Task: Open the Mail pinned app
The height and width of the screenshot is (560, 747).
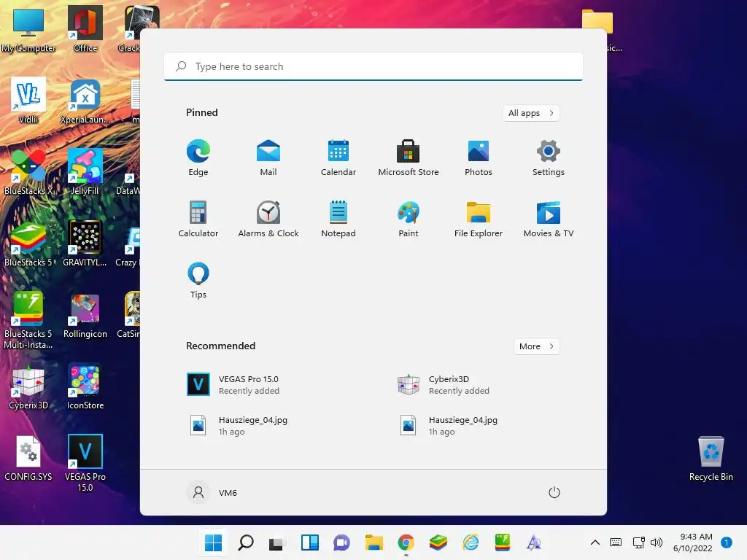Action: (268, 157)
